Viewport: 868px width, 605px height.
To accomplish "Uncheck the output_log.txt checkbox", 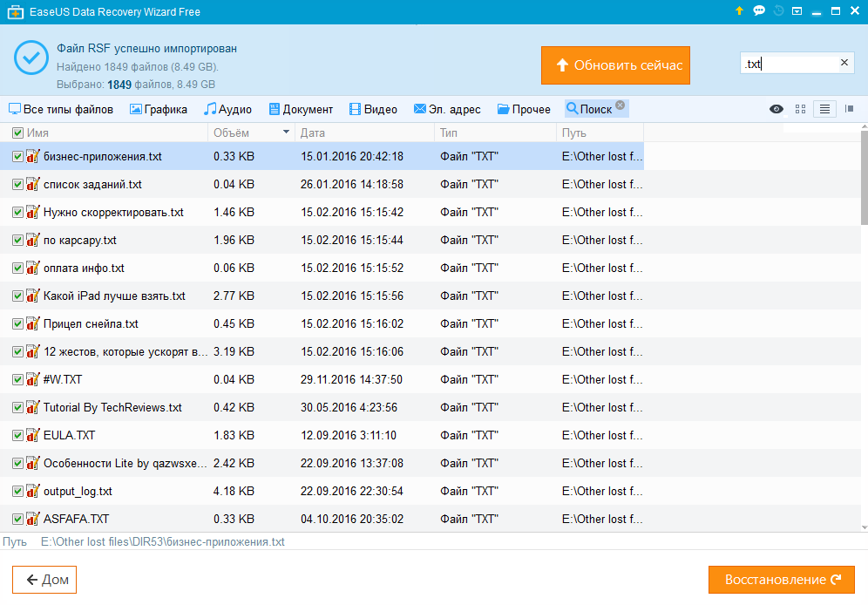I will click(x=17, y=492).
